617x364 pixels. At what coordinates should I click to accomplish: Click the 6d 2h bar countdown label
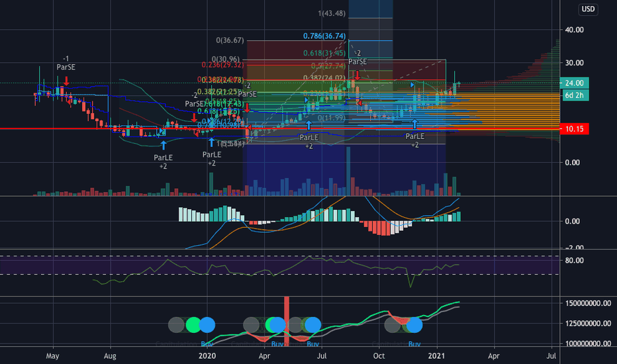click(x=574, y=95)
